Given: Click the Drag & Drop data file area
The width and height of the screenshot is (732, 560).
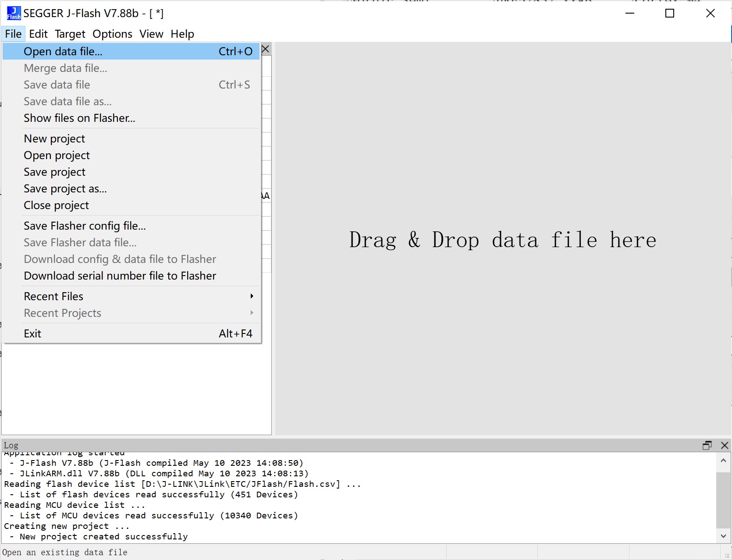Looking at the screenshot, I should pyautogui.click(x=503, y=240).
